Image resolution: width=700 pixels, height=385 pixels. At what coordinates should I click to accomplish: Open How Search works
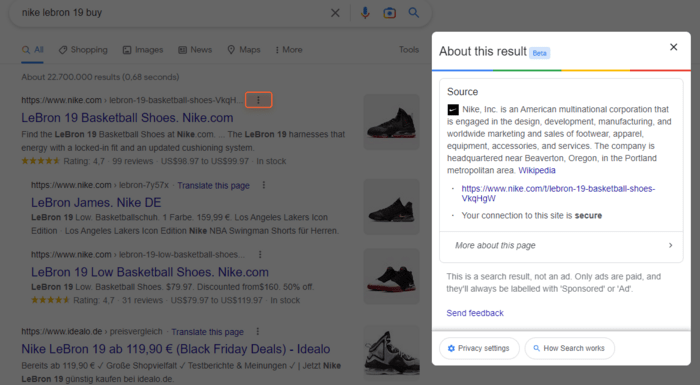click(569, 348)
